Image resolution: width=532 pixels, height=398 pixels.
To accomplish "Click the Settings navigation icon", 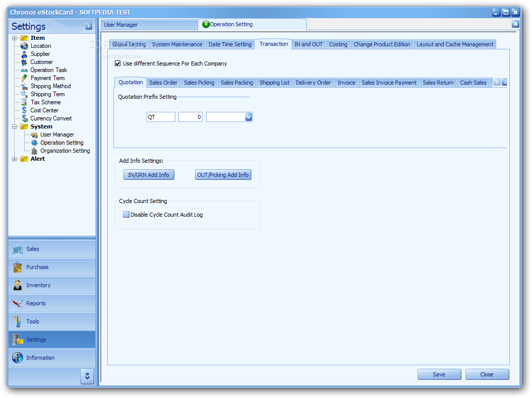I will [17, 340].
